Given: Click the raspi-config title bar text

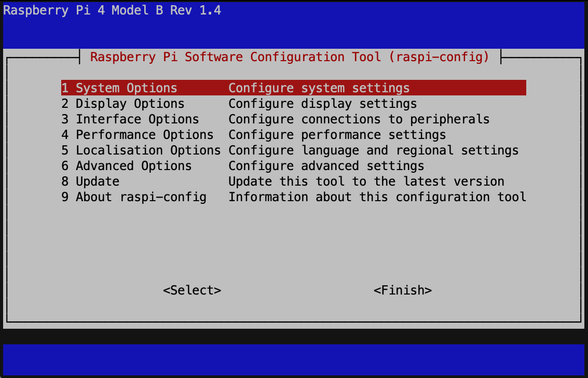Looking at the screenshot, I should tap(289, 57).
